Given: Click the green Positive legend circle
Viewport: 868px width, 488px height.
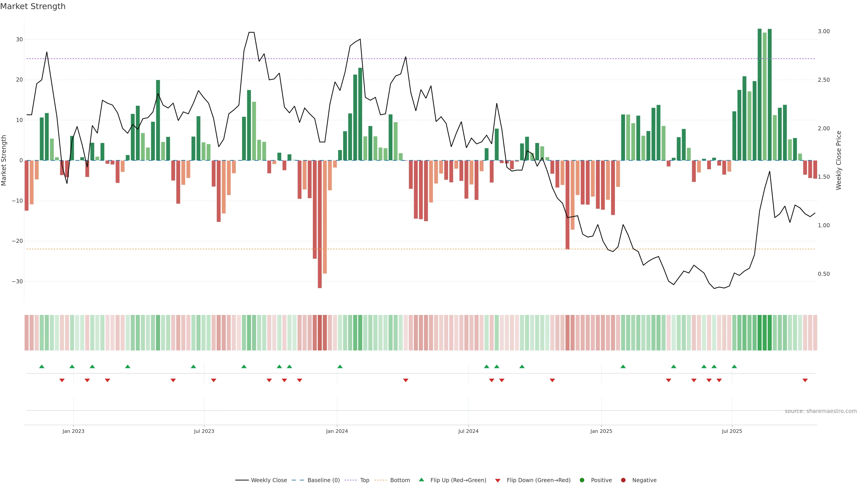Looking at the screenshot, I should point(582,480).
